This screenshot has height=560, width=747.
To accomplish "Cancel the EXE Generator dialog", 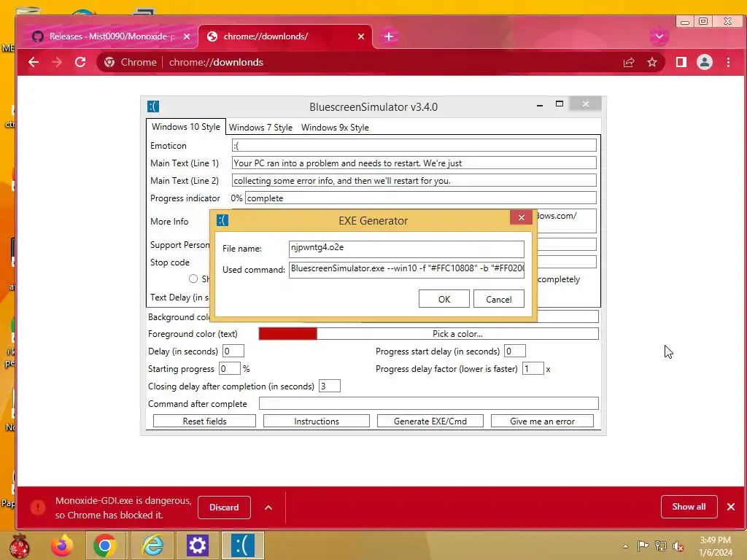I will [498, 299].
